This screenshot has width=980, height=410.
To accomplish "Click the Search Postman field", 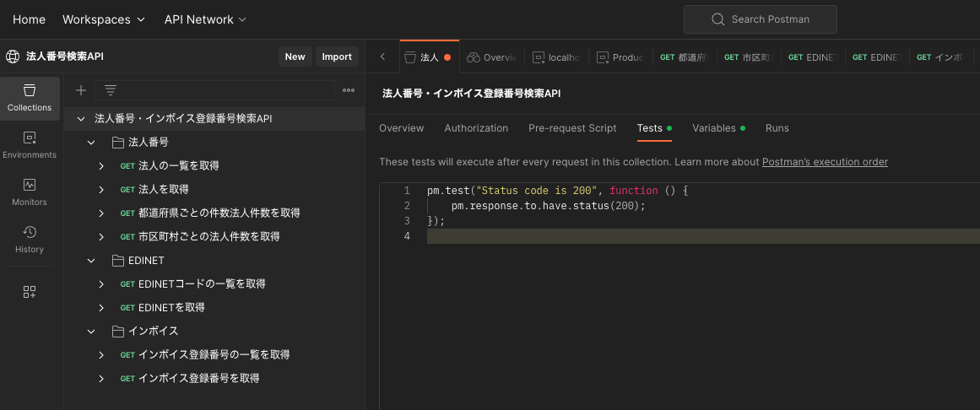I will tap(760, 19).
